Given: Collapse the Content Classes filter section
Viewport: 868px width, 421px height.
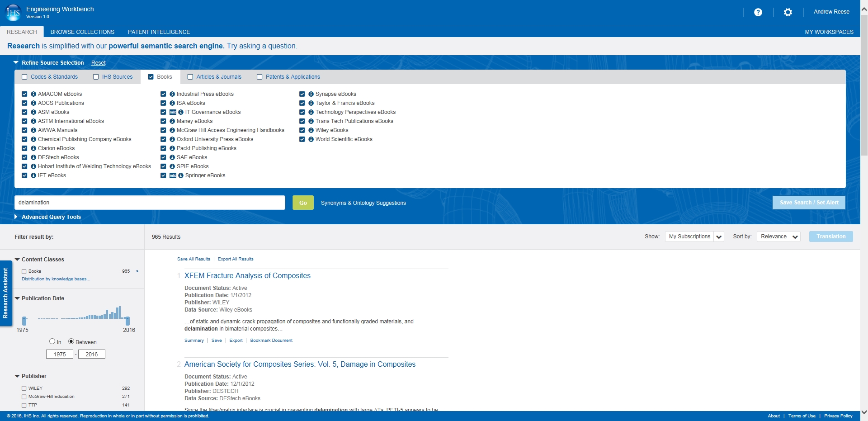Looking at the screenshot, I should 17,260.
